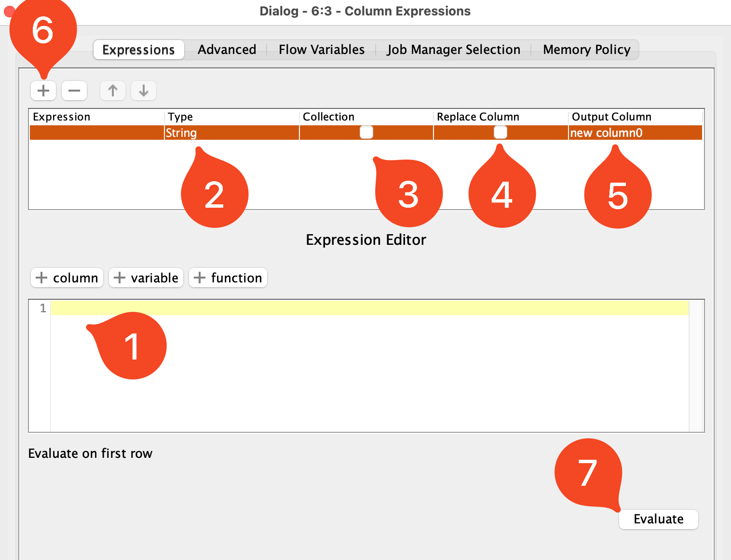Viewport: 731px width, 560px height.
Task: Click the minus icon to remove the expression
Action: click(74, 91)
